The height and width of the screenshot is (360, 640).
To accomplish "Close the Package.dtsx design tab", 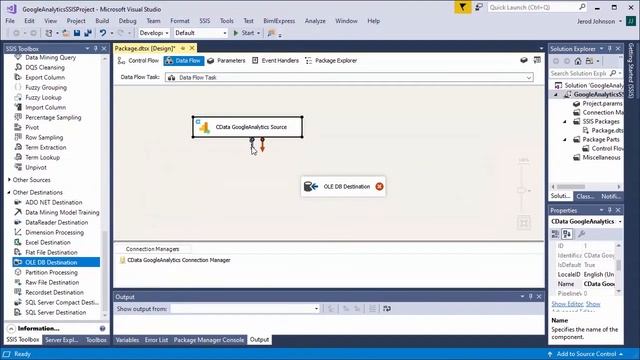I will coord(192,48).
